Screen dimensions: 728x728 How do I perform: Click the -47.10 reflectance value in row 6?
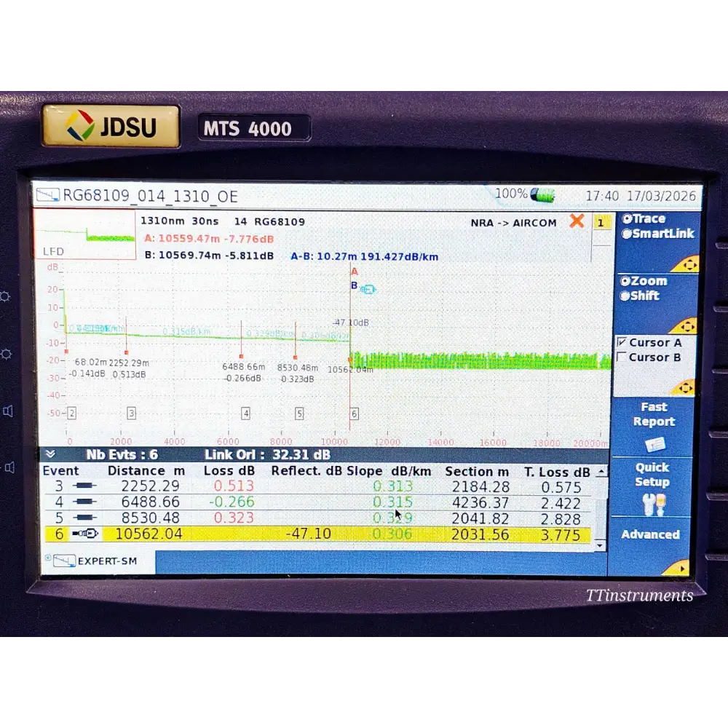point(308,534)
